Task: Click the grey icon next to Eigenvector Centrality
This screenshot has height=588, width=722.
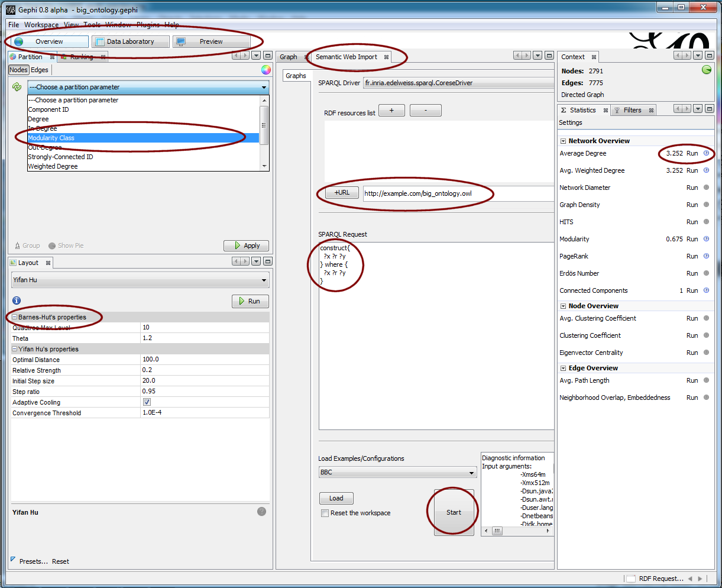Action: 706,353
